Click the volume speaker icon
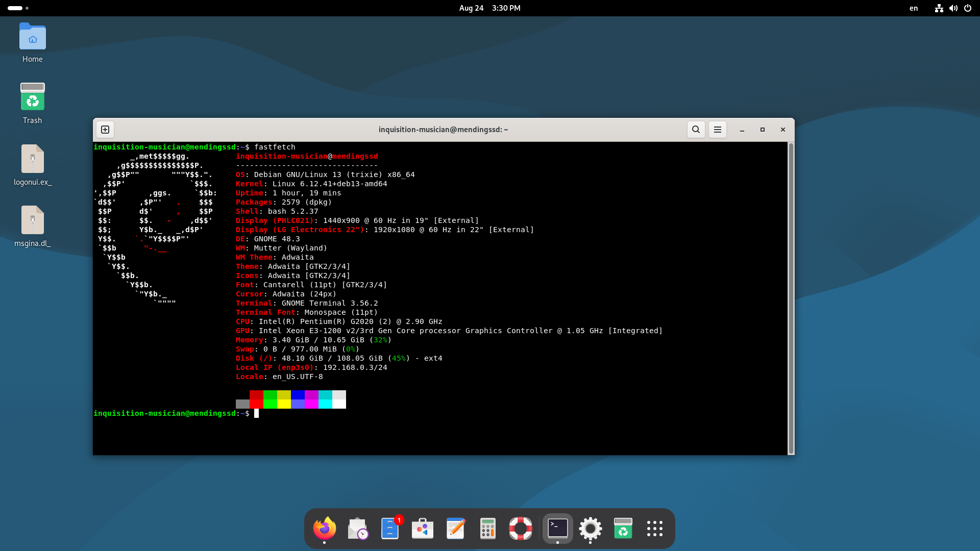The width and height of the screenshot is (980, 551). tap(953, 8)
